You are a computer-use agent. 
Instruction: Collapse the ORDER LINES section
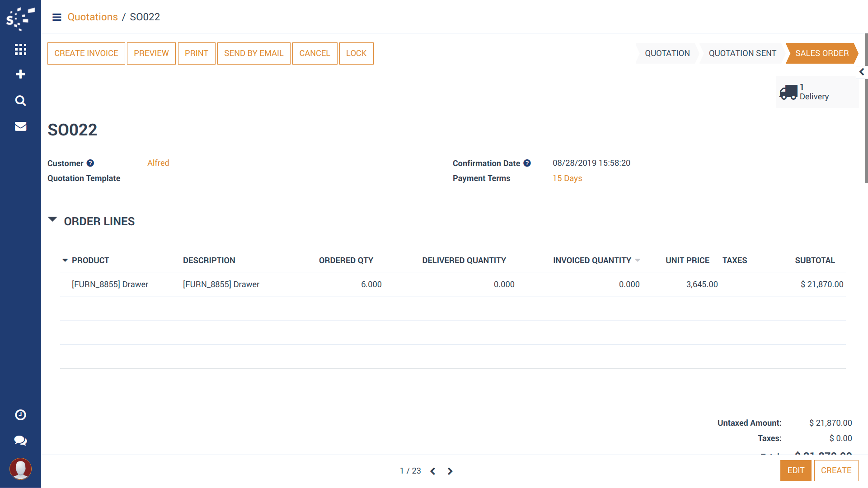(x=52, y=220)
